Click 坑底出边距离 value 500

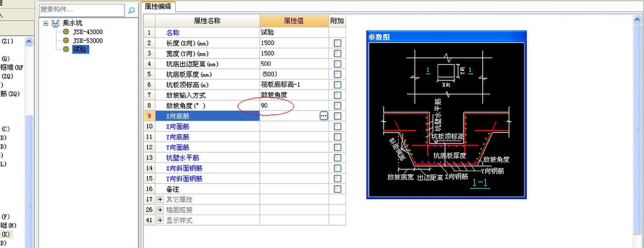[294, 64]
